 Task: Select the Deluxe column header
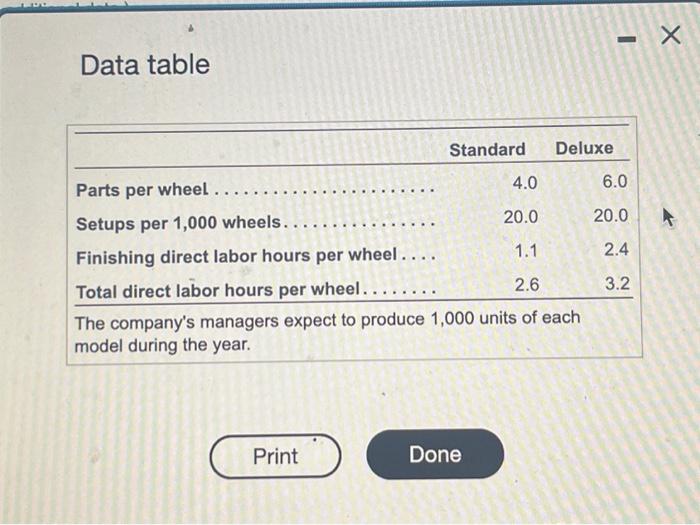pos(584,148)
